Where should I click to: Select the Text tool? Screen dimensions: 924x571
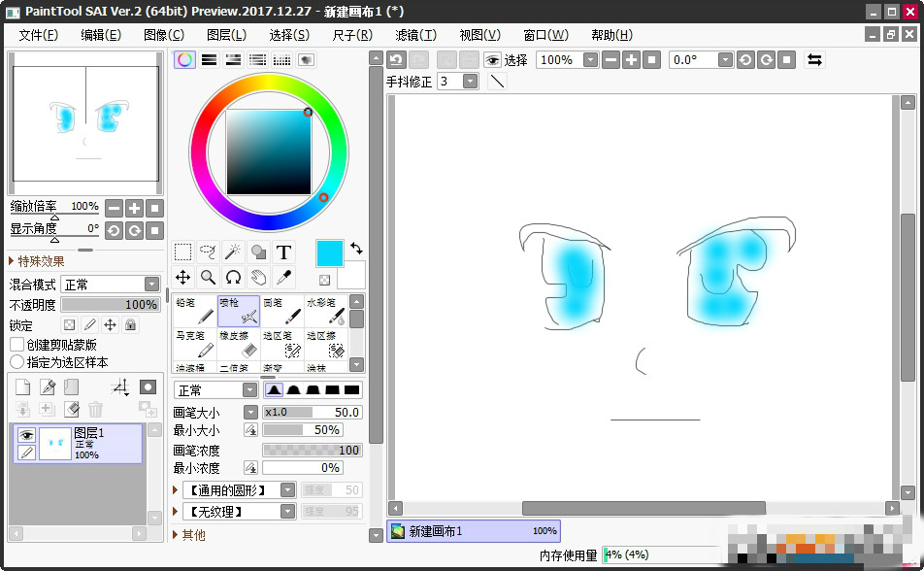tap(283, 252)
